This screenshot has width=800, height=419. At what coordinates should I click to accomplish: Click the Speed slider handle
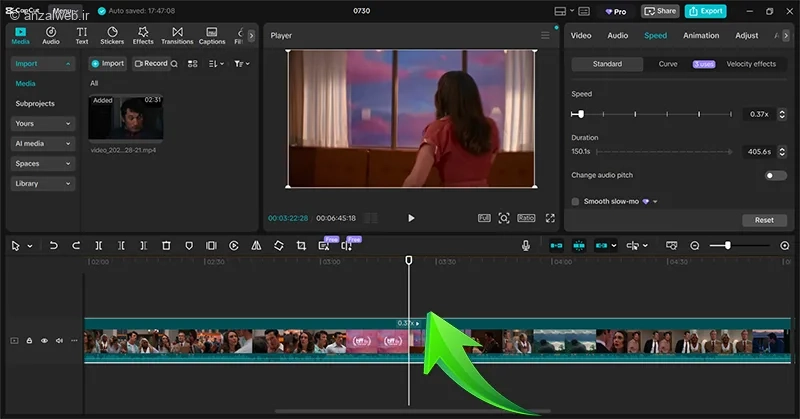581,114
